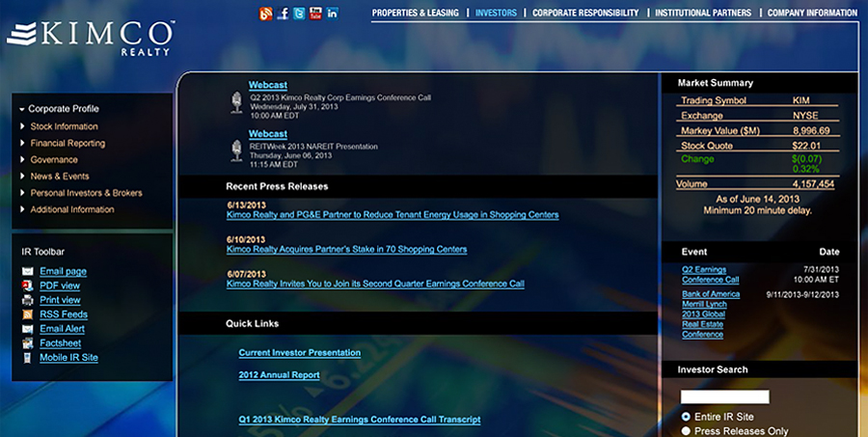
Task: Click the Stock Quote value $22.01
Action: (805, 146)
